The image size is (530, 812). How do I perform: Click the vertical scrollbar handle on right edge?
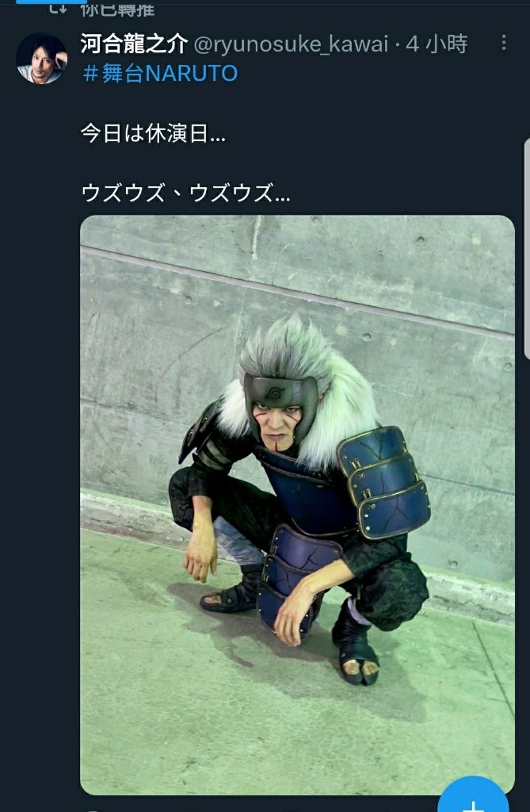tap(527, 248)
